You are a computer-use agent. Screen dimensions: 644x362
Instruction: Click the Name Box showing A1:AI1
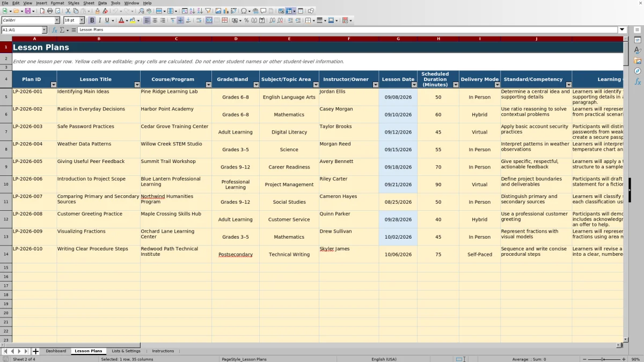coord(21,30)
